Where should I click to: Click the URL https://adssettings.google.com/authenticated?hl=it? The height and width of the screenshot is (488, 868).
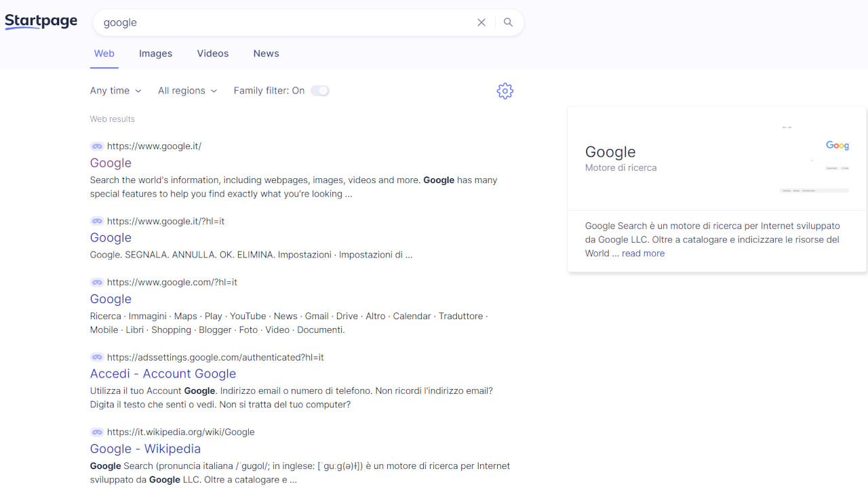click(x=216, y=357)
